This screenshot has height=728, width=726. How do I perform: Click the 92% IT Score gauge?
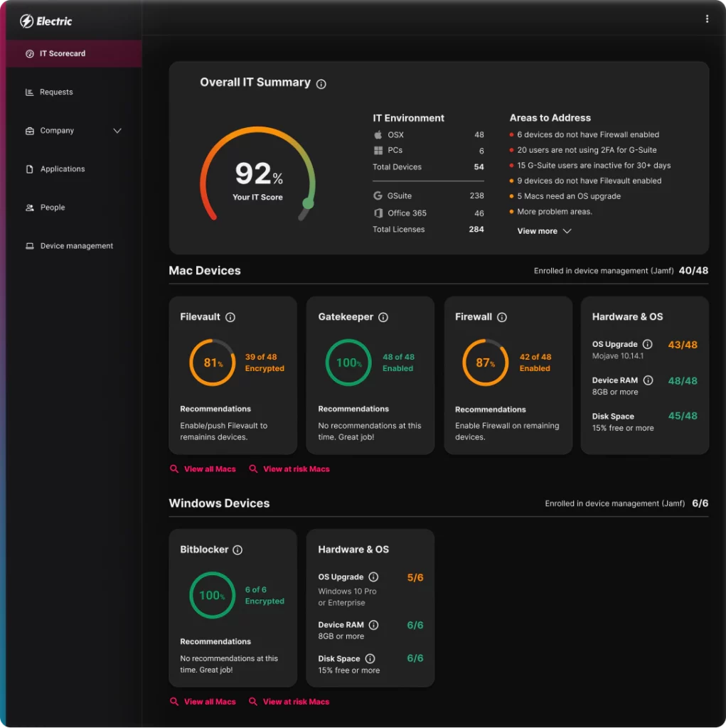pos(257,173)
